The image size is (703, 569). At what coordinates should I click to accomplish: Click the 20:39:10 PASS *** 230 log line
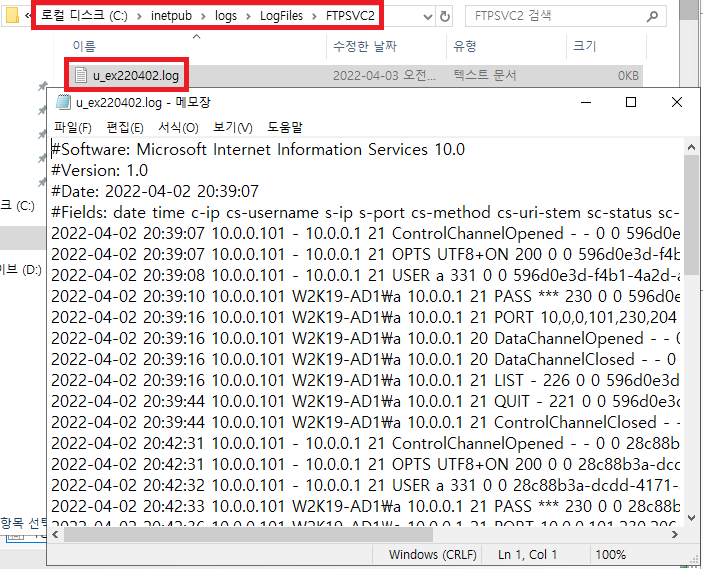[365, 296]
